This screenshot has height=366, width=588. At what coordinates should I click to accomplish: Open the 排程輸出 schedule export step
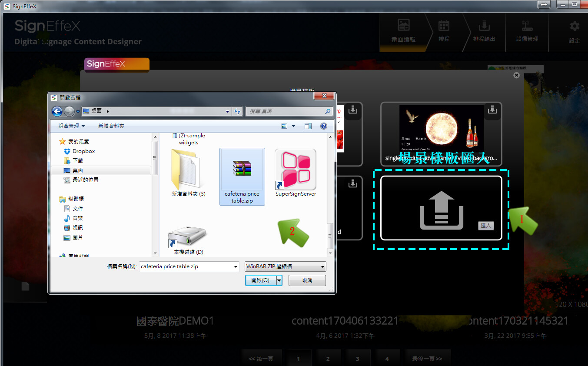[x=484, y=30]
